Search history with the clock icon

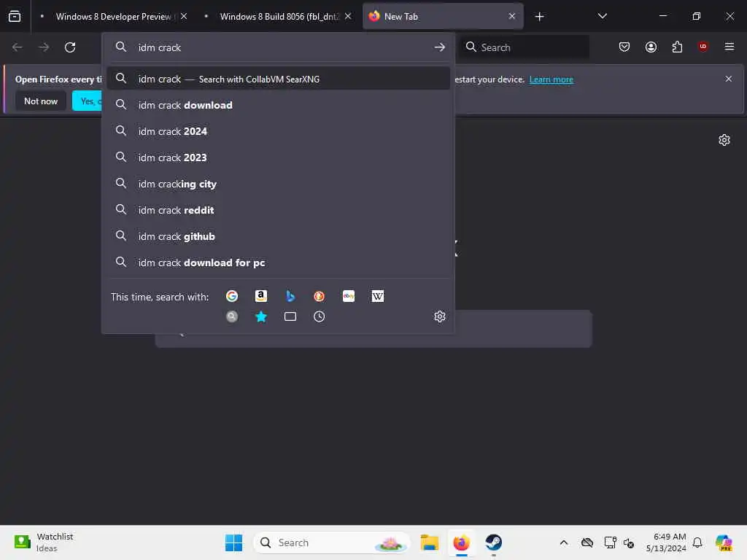pos(320,316)
